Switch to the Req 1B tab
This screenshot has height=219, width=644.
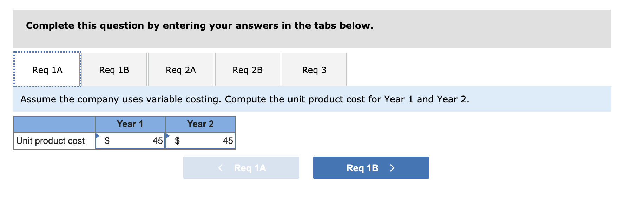114,69
